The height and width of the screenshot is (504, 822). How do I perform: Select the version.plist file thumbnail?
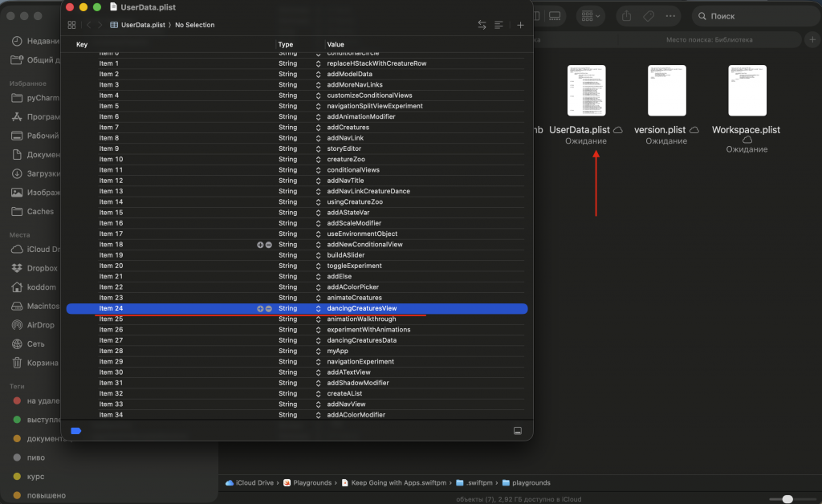[x=666, y=91]
